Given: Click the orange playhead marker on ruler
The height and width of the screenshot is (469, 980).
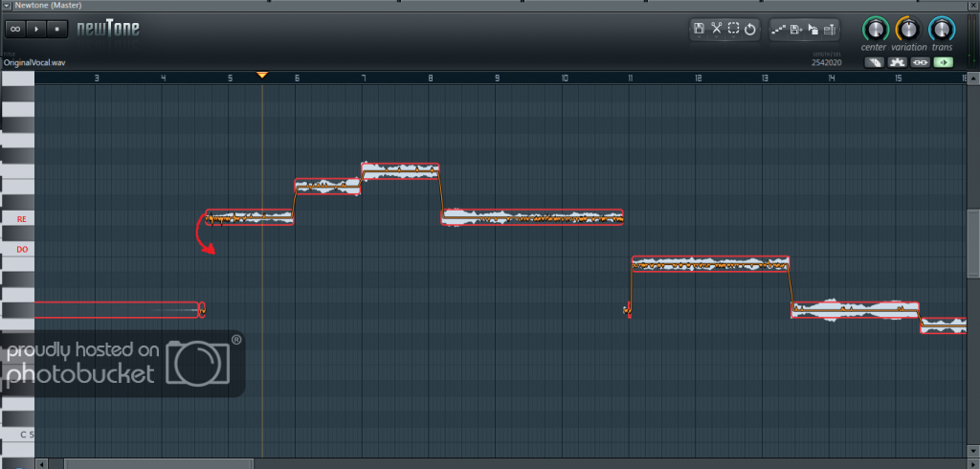Looking at the screenshot, I should coord(262,75).
